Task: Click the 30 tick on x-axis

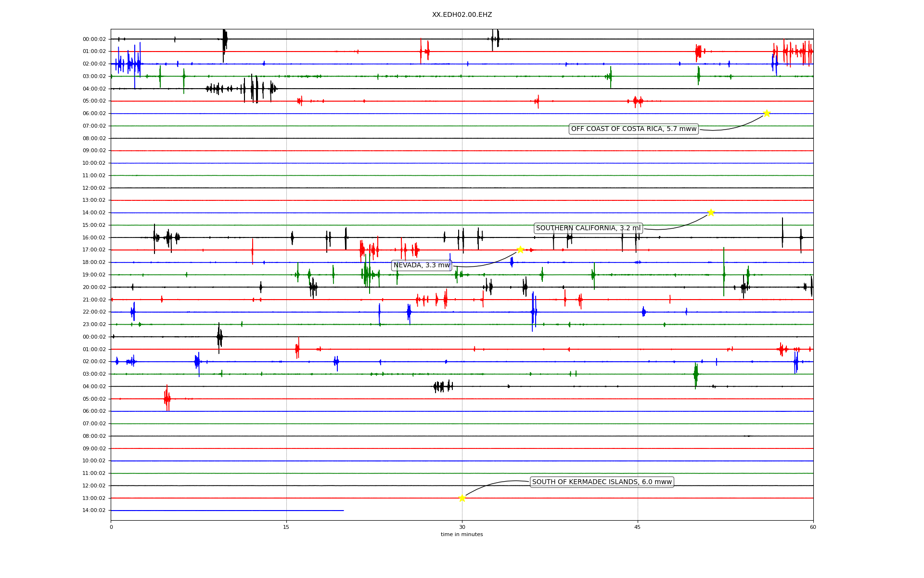Action: tap(462, 527)
